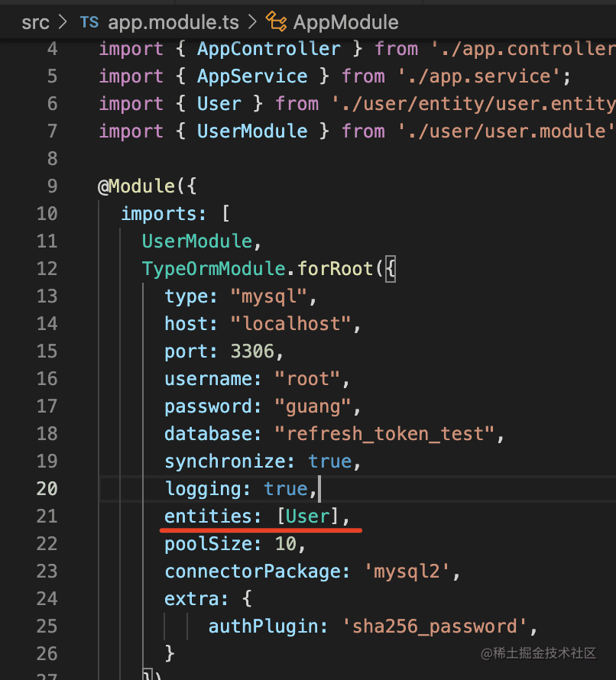Click the chevron after src breadcrumb
This screenshot has height=680, width=616.
(64, 22)
